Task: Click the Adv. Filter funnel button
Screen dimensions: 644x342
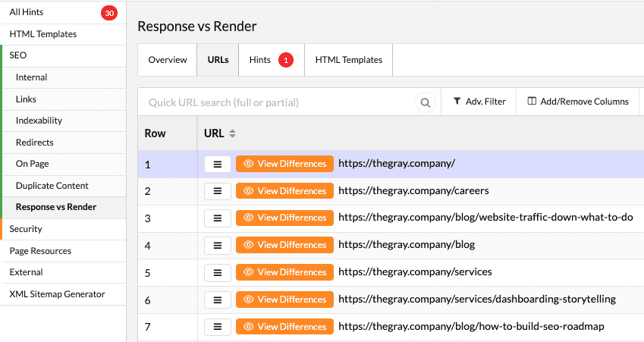Action: click(479, 102)
